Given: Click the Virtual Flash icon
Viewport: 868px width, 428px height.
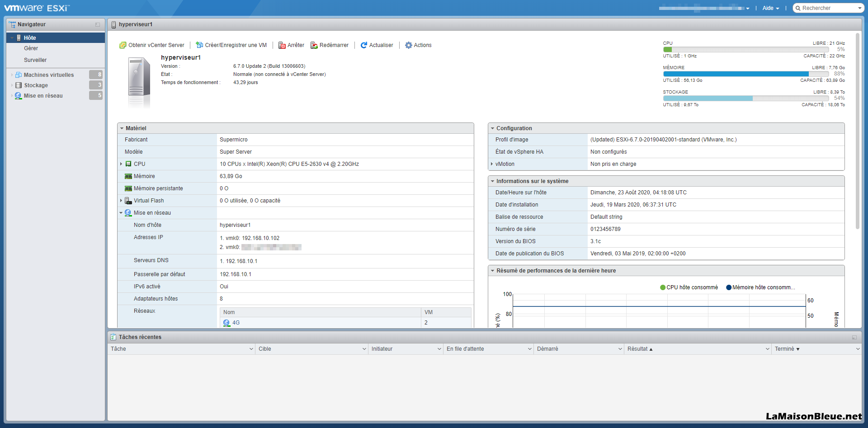Looking at the screenshot, I should click(128, 201).
